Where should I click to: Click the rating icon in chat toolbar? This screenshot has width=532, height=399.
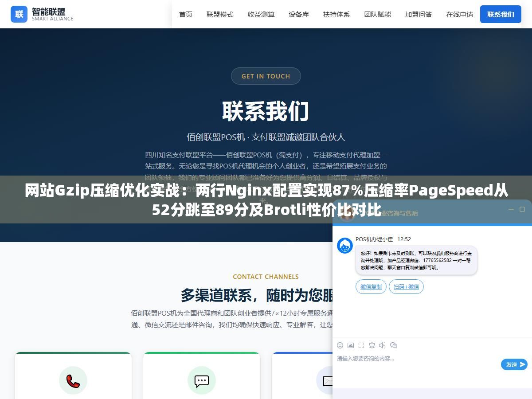click(x=372, y=345)
